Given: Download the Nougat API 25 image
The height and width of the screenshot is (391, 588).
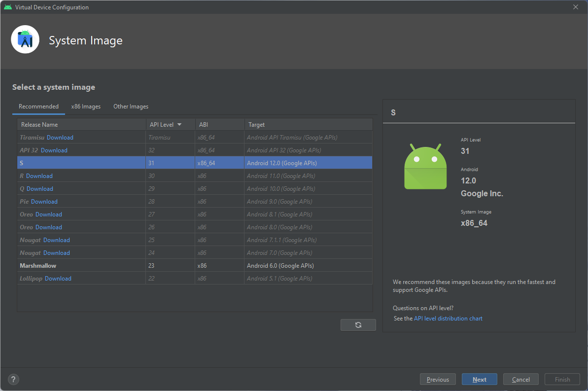Looking at the screenshot, I should click(57, 240).
